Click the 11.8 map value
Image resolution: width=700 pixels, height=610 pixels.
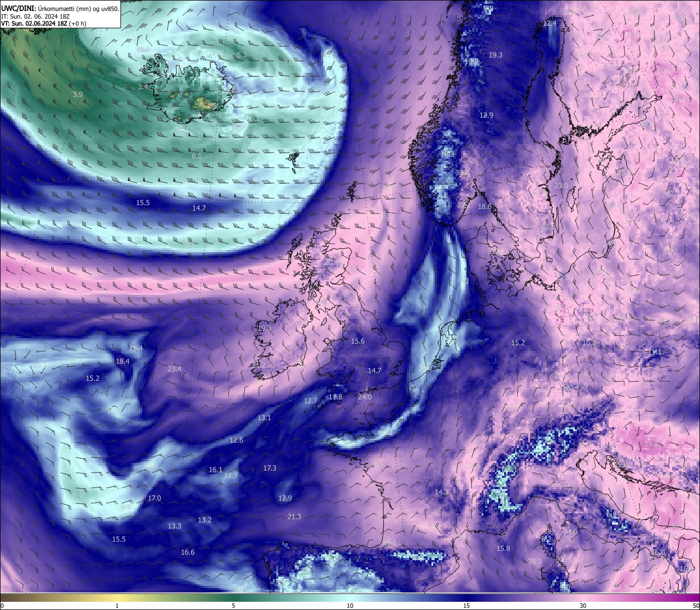point(335,397)
